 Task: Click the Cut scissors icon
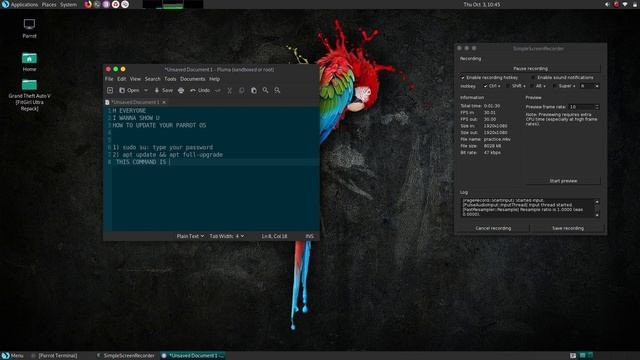pyautogui.click(x=229, y=90)
